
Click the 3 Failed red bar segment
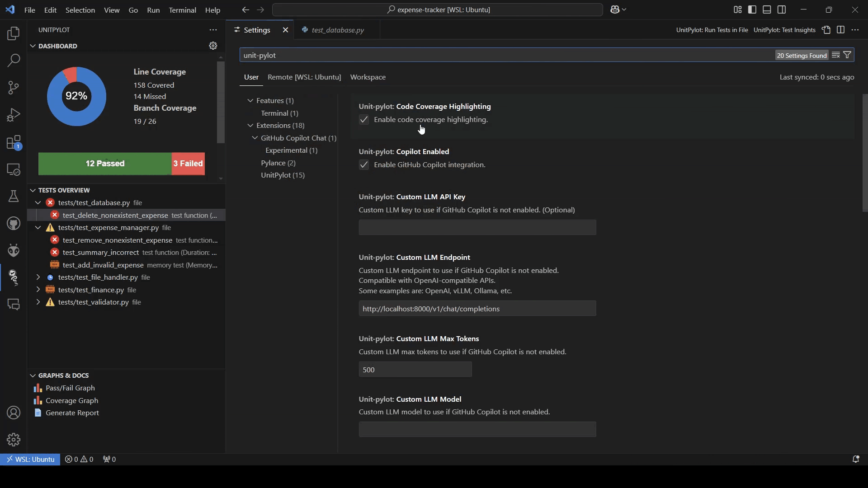click(188, 164)
